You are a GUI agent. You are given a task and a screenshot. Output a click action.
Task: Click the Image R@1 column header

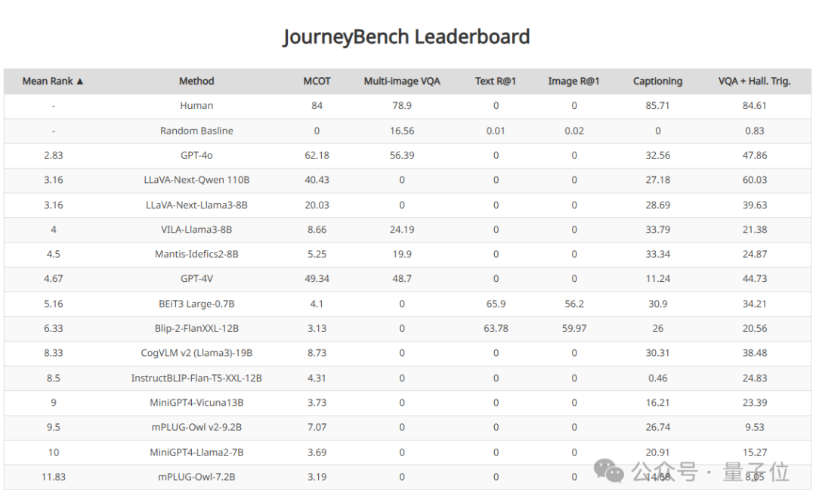[x=573, y=81]
